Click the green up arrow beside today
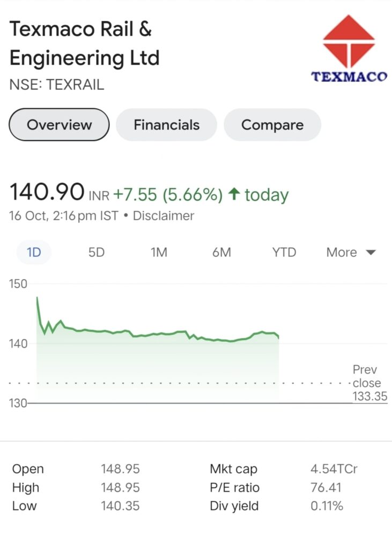The height and width of the screenshot is (549, 392). [x=234, y=194]
